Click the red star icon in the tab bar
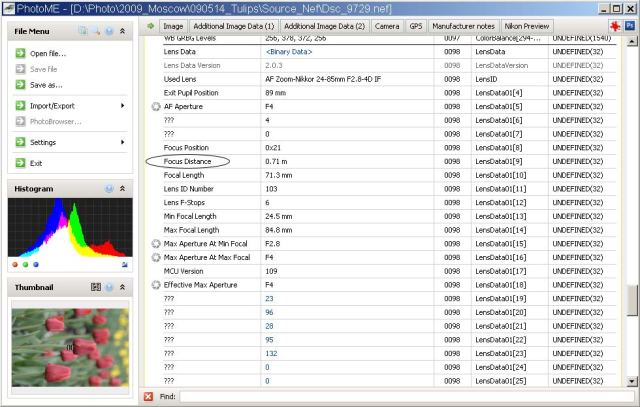 [615, 26]
